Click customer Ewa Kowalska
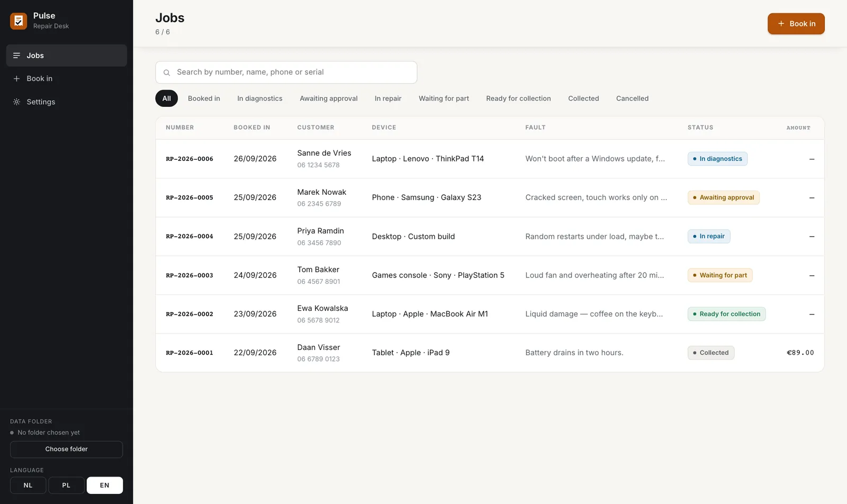This screenshot has height=504, width=847. [x=322, y=308]
